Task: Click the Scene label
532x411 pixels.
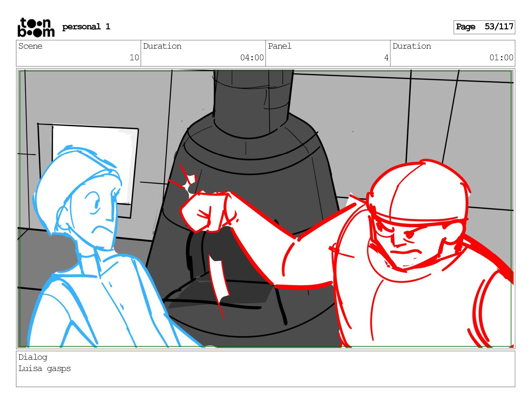Action: coord(30,46)
